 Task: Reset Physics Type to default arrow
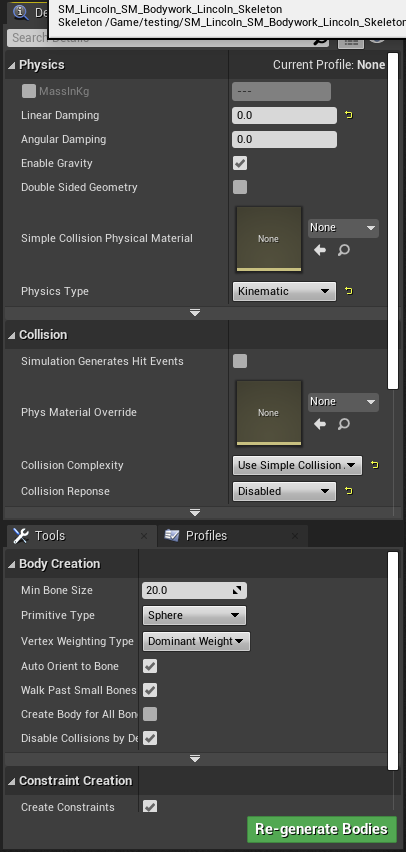(x=349, y=291)
